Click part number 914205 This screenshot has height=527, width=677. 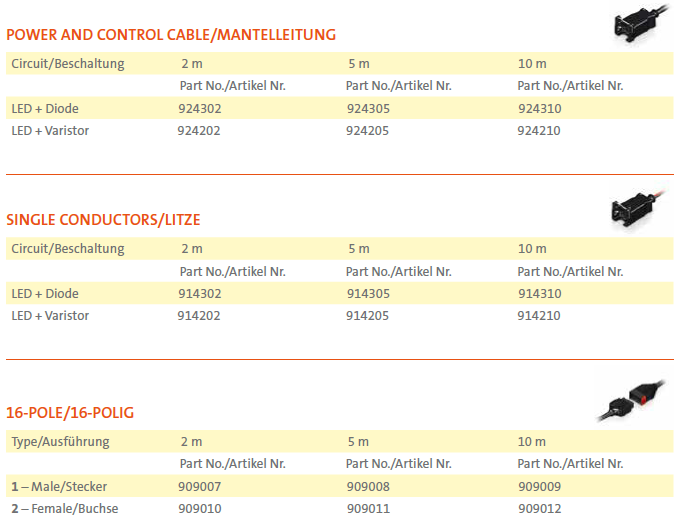[367, 316]
